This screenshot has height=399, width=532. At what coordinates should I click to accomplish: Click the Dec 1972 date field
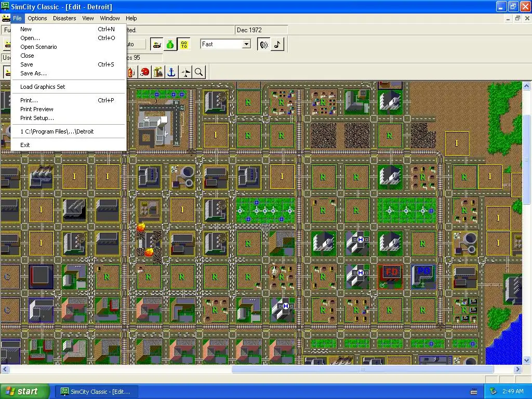pos(261,30)
